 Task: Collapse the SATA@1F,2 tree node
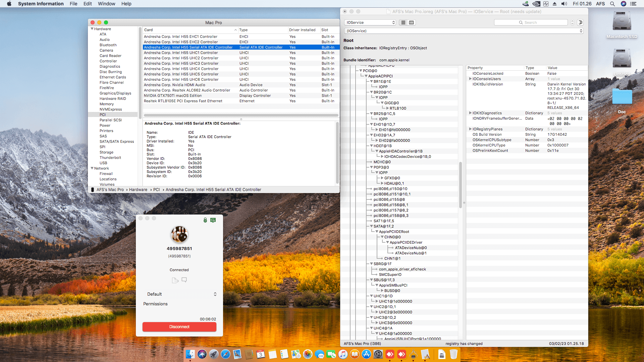[x=371, y=226]
